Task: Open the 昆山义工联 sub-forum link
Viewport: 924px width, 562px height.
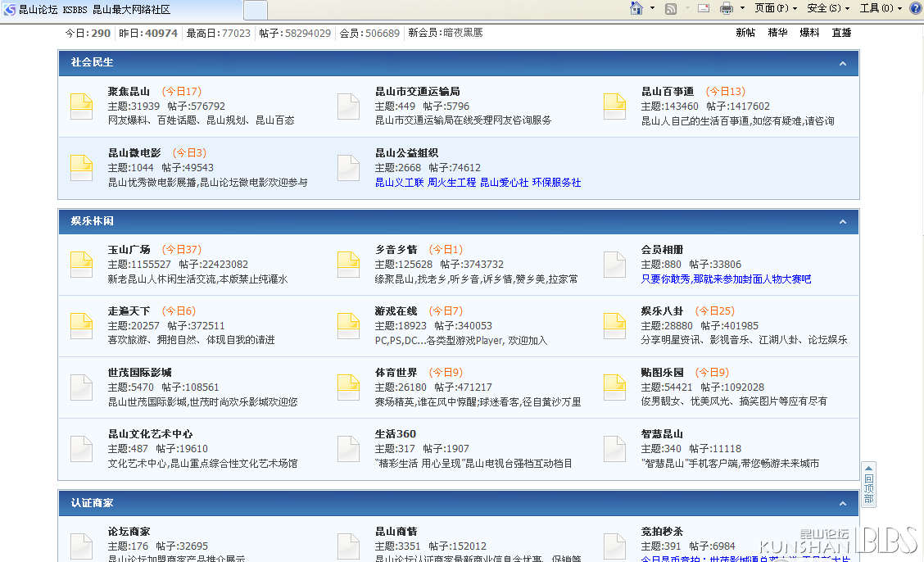Action: click(400, 183)
